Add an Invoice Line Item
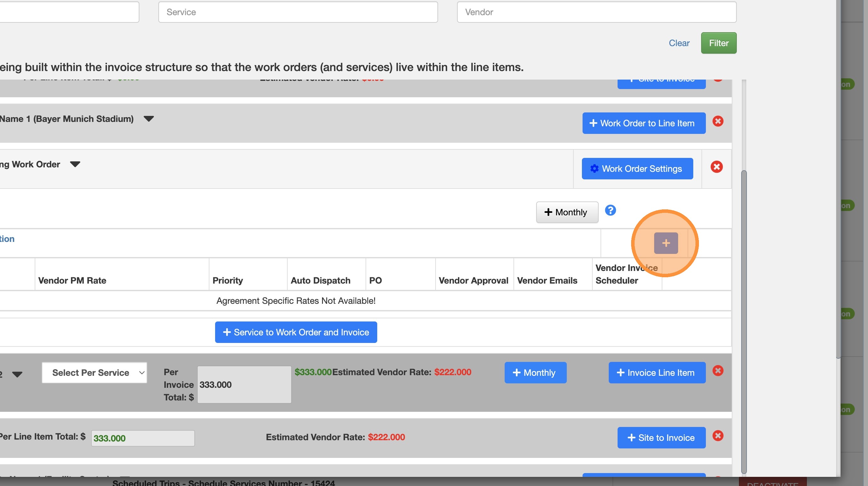The image size is (868, 486). pyautogui.click(x=657, y=373)
